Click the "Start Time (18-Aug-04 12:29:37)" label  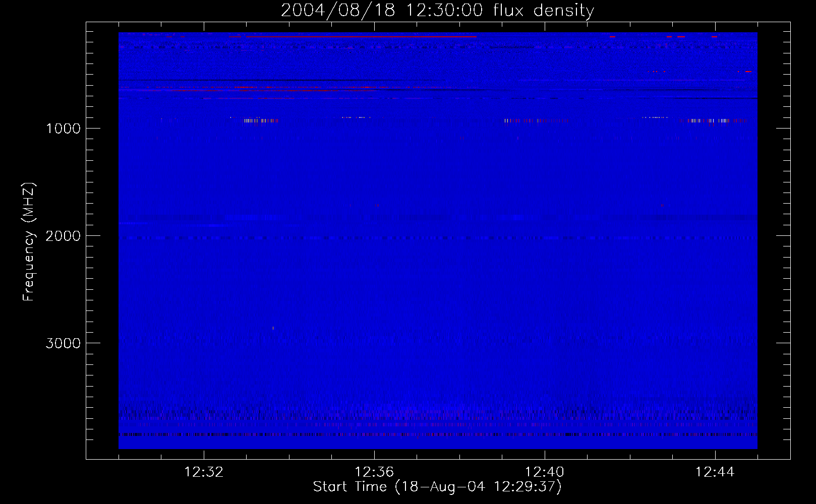click(x=437, y=487)
